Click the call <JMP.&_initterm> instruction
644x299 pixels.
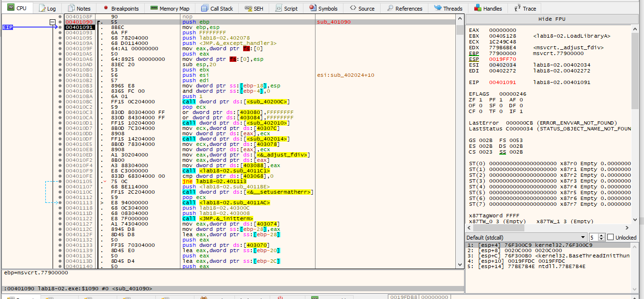(x=218, y=219)
